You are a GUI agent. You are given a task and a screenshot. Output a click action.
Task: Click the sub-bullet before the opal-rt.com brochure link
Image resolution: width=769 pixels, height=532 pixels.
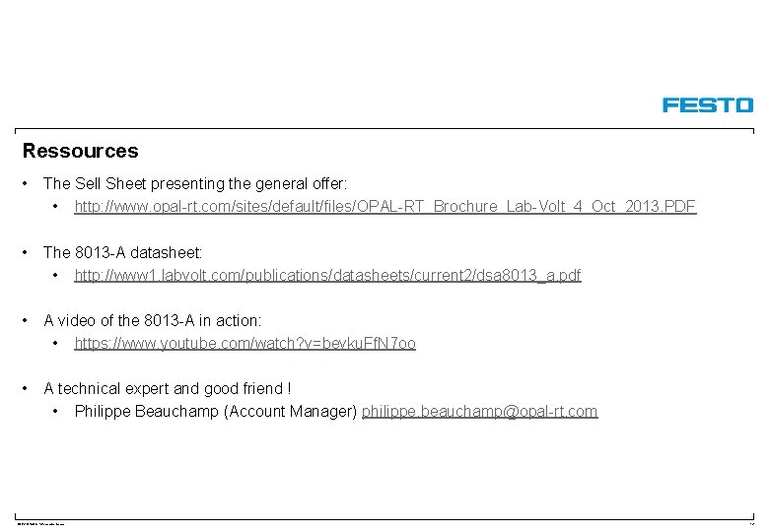coord(55,207)
